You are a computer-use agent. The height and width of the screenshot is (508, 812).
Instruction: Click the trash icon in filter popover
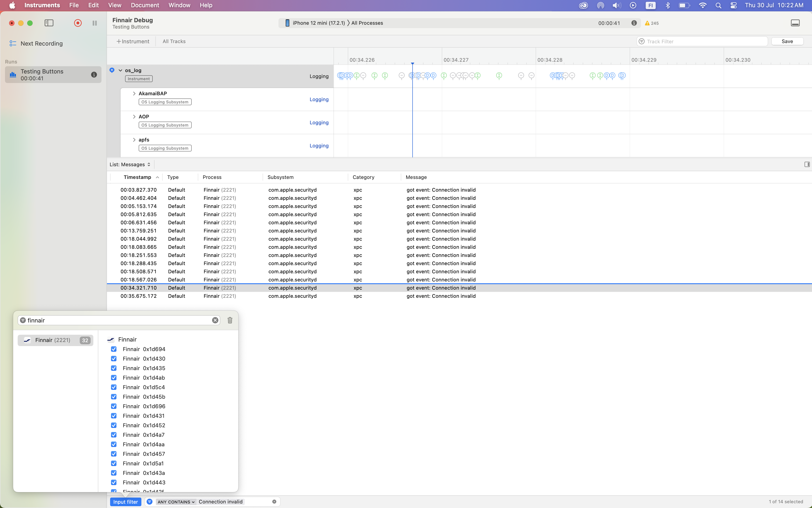(230, 320)
